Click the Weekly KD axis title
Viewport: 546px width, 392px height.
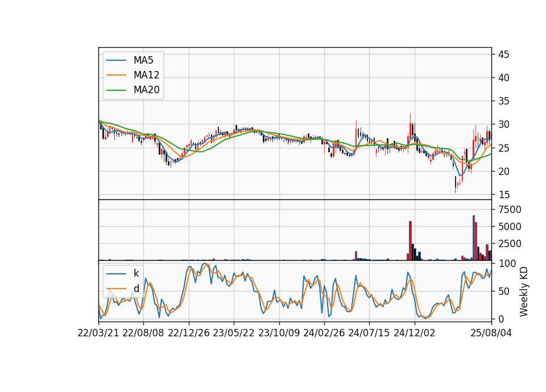524,291
